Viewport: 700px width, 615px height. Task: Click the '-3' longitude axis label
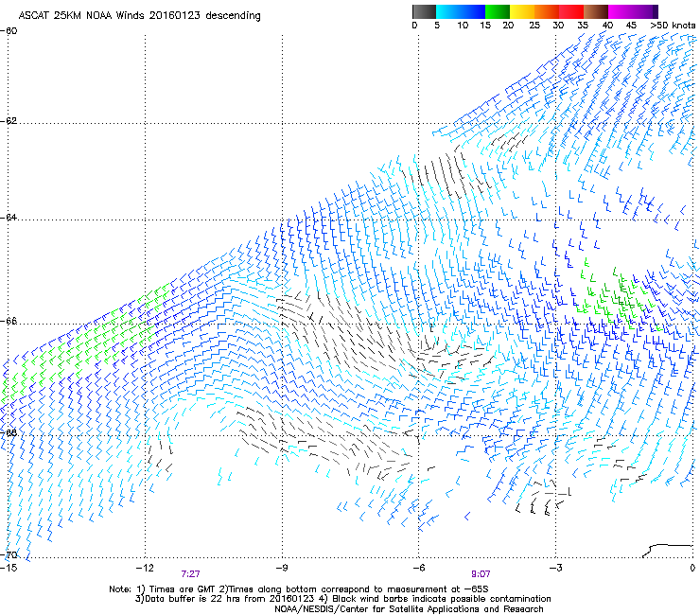click(555, 568)
